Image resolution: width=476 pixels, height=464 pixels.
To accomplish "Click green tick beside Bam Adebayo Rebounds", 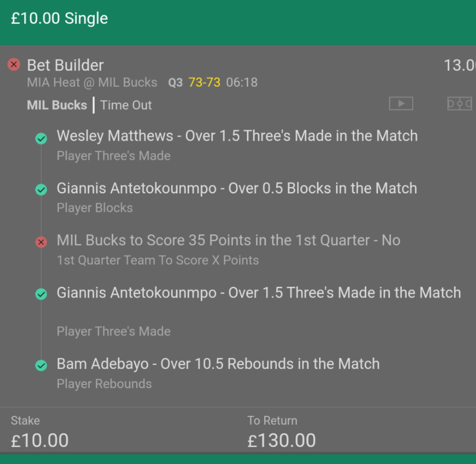I will pyautogui.click(x=41, y=365).
